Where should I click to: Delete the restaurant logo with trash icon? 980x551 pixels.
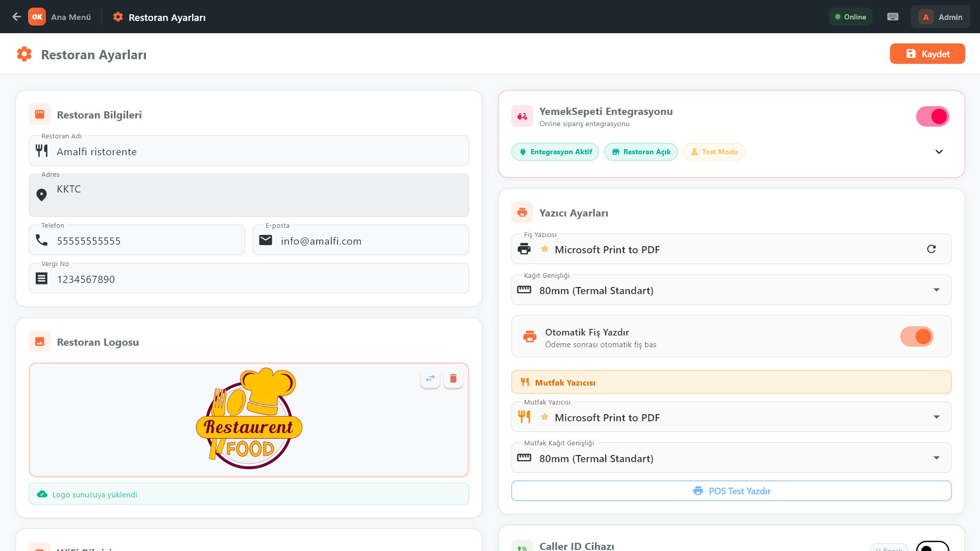(x=453, y=378)
